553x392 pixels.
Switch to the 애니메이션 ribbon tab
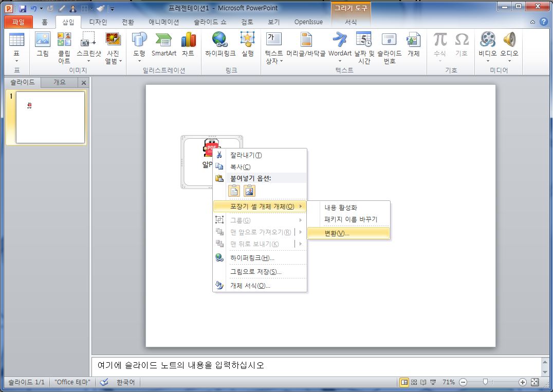click(163, 22)
